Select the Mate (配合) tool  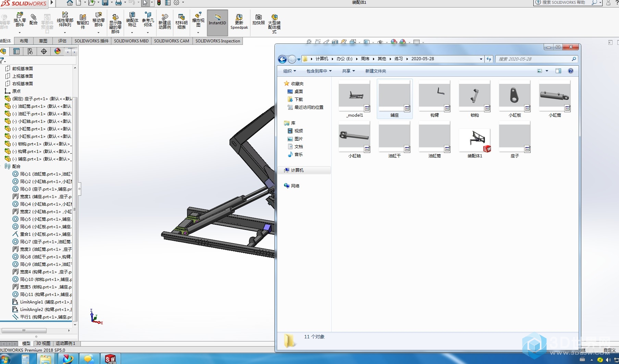click(x=34, y=19)
